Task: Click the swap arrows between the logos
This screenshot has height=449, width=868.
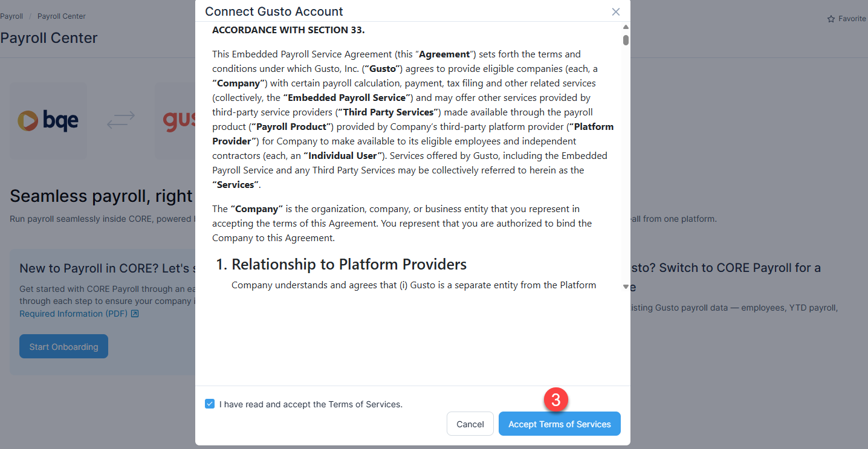Action: tap(121, 121)
